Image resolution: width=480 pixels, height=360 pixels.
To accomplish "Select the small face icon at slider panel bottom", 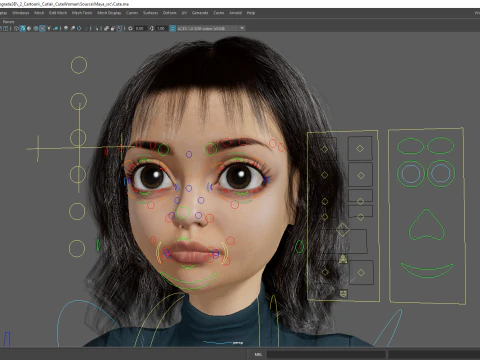I will tap(343, 294).
